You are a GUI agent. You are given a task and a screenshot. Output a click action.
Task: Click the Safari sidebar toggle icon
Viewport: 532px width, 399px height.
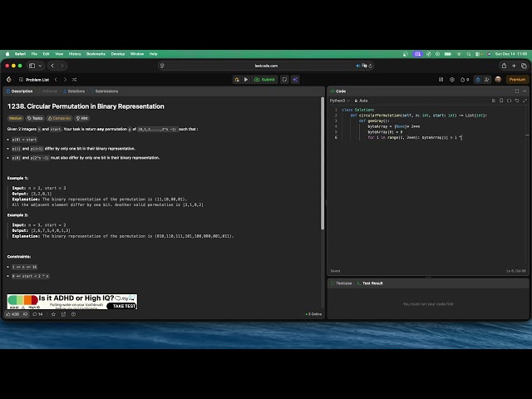[32, 66]
